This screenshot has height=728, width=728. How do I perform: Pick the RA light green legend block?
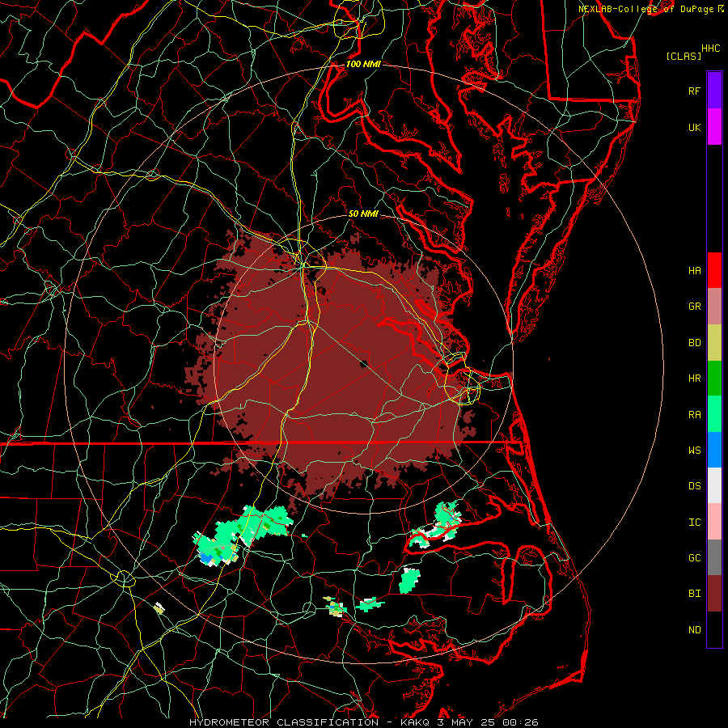point(714,414)
